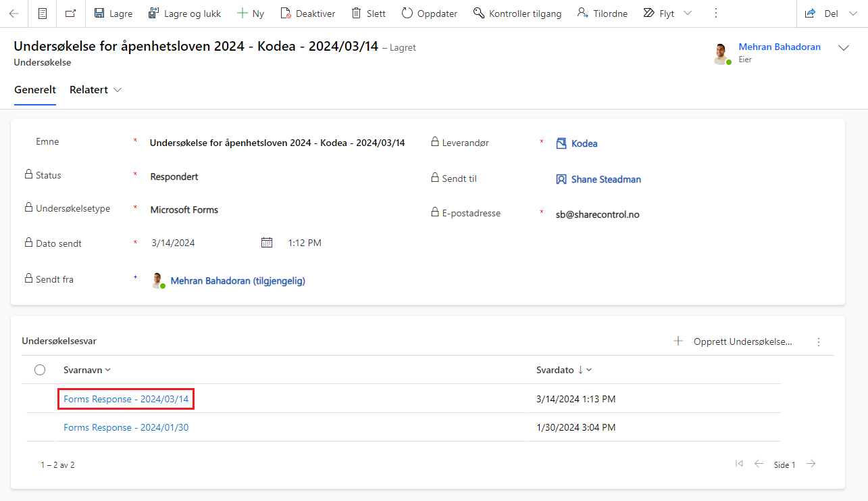Open contact Shane Steadman
868x501 pixels.
606,179
